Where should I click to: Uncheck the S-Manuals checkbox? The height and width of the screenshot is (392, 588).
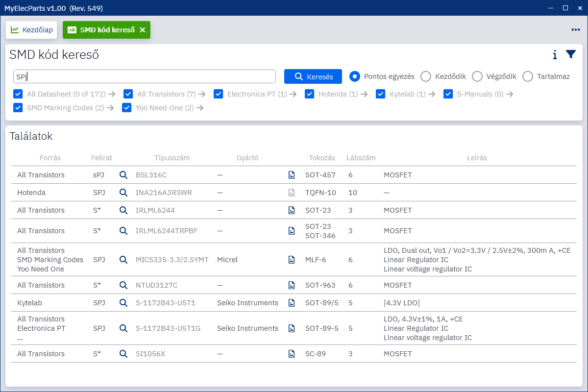pos(448,94)
